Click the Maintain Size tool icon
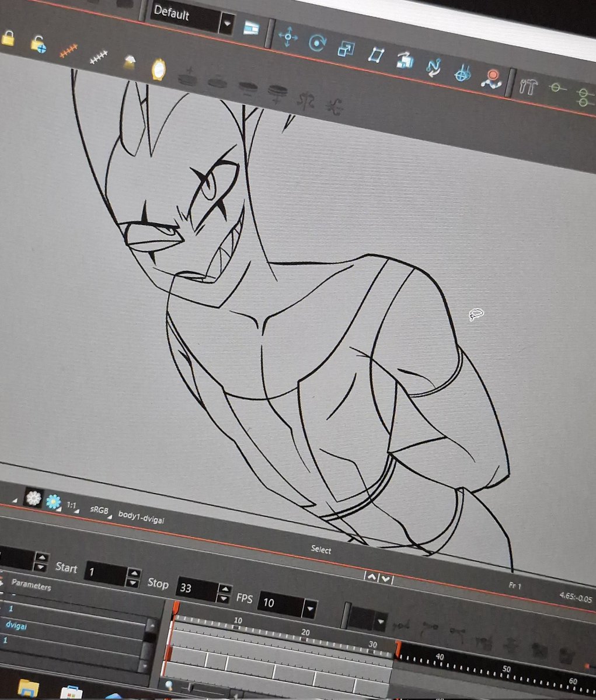596x700 pixels. click(405, 60)
